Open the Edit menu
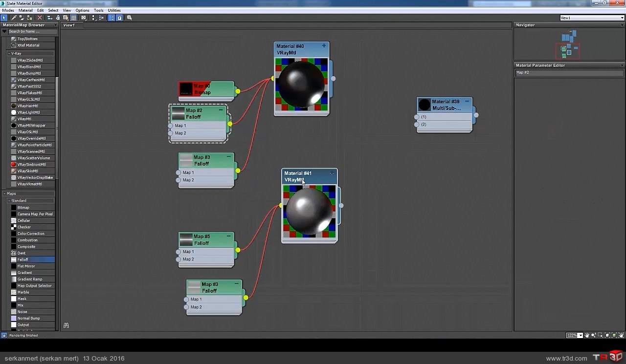Screen dimensions: 626x364 [40, 10]
